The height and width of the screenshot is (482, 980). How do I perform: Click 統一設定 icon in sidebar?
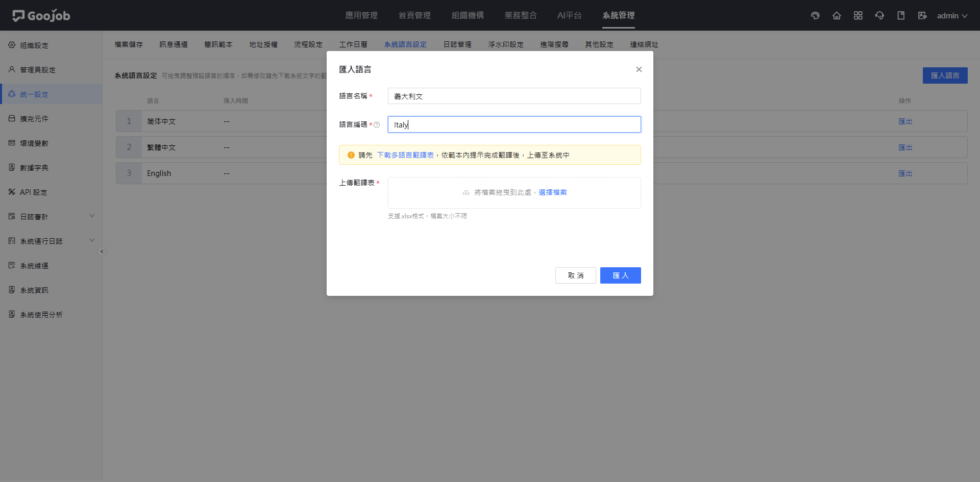(x=12, y=94)
